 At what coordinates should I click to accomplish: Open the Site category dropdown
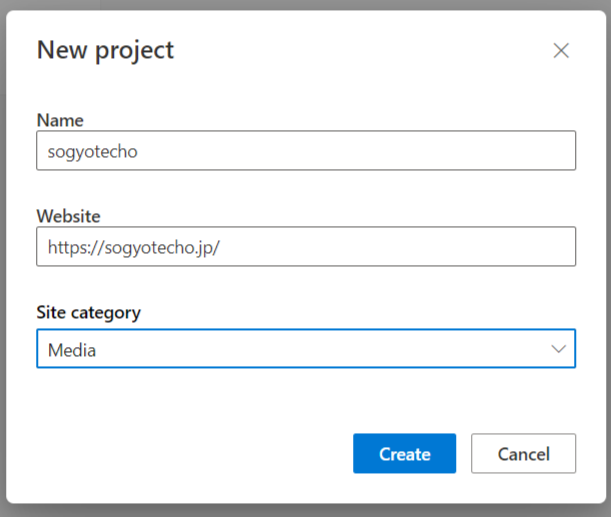point(305,349)
